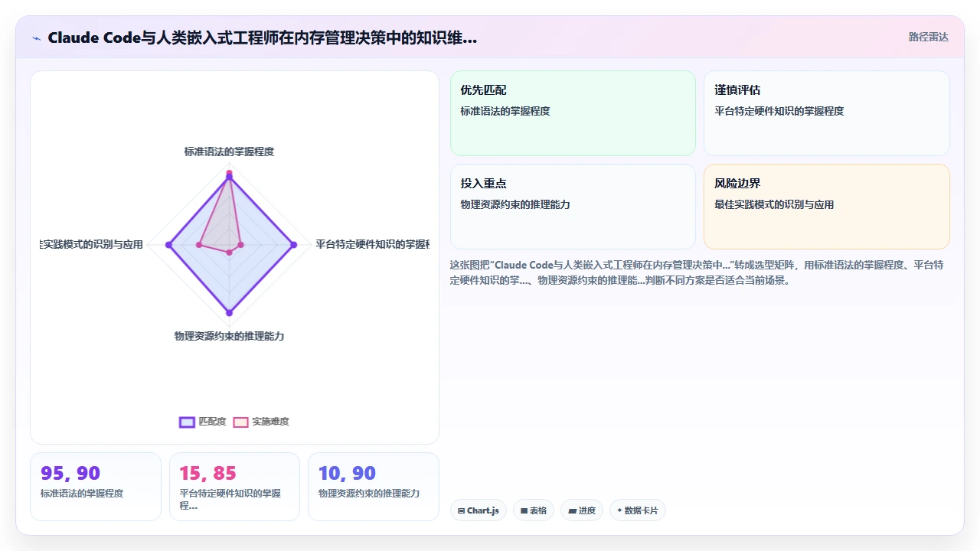Image resolution: width=980 pixels, height=551 pixels.
Task: Click the right purple radar data point
Action: [294, 245]
